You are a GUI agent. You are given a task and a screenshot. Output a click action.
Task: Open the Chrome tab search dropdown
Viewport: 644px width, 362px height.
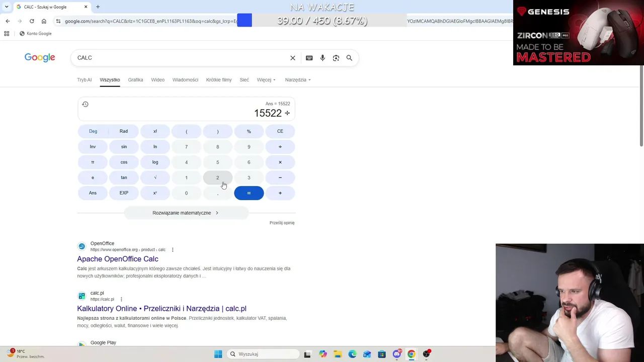(x=7, y=7)
